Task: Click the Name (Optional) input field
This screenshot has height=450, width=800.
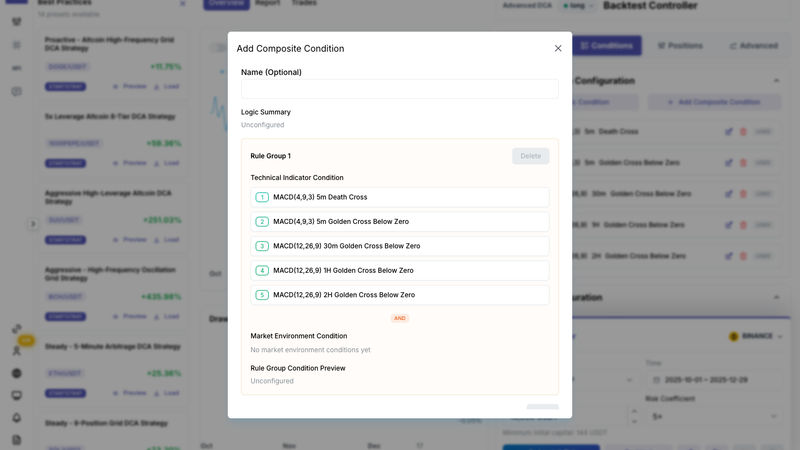Action: click(399, 89)
